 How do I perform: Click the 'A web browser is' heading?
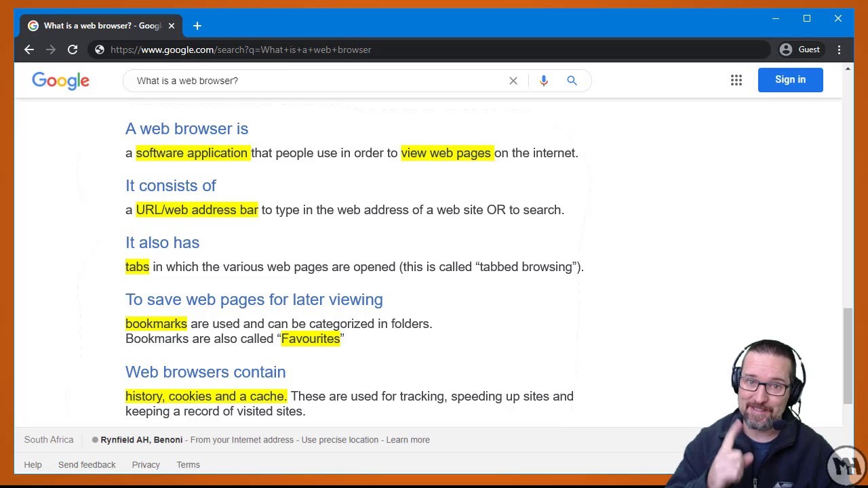(186, 129)
